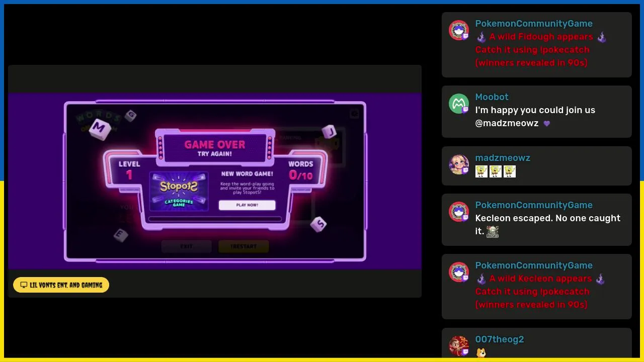This screenshot has height=362, width=644.
Task: Click the G letter die
Action: [131, 115]
